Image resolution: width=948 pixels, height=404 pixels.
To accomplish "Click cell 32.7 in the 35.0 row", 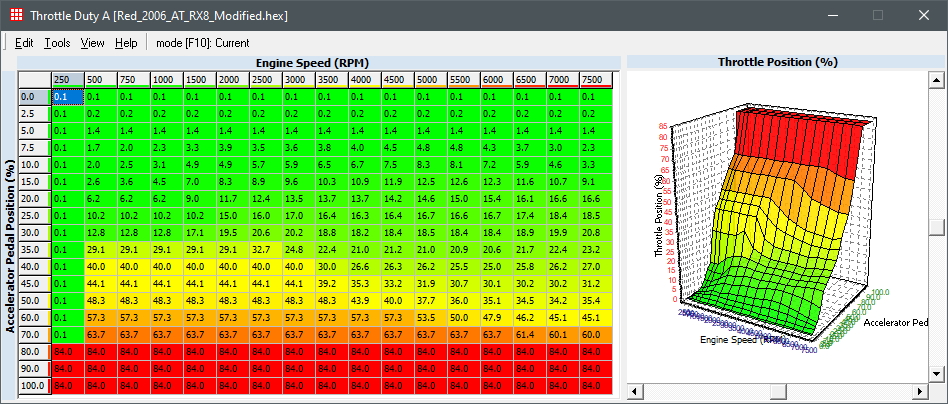I will coord(265,249).
